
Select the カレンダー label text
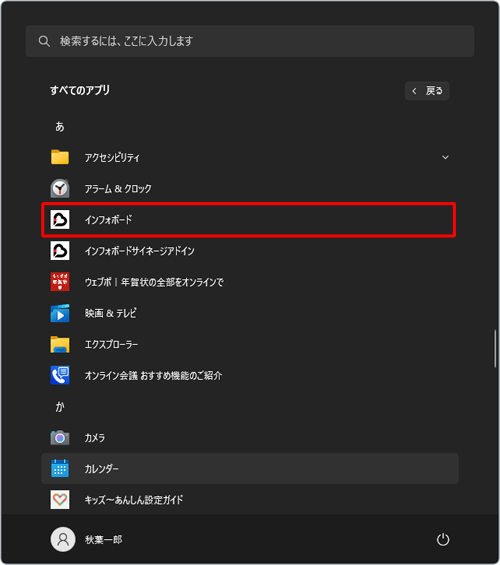coord(101,469)
